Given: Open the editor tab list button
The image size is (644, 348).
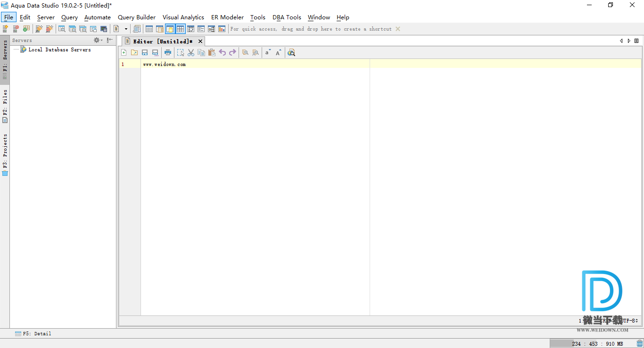Looking at the screenshot, I should [x=636, y=41].
